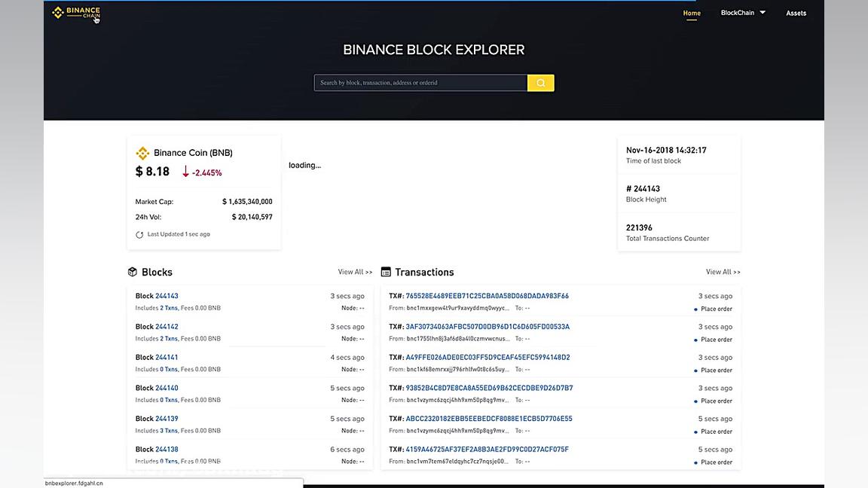Click 'Nov-16-2018 14:32:17' last block time
The width and height of the screenshot is (868, 488).
[666, 151]
